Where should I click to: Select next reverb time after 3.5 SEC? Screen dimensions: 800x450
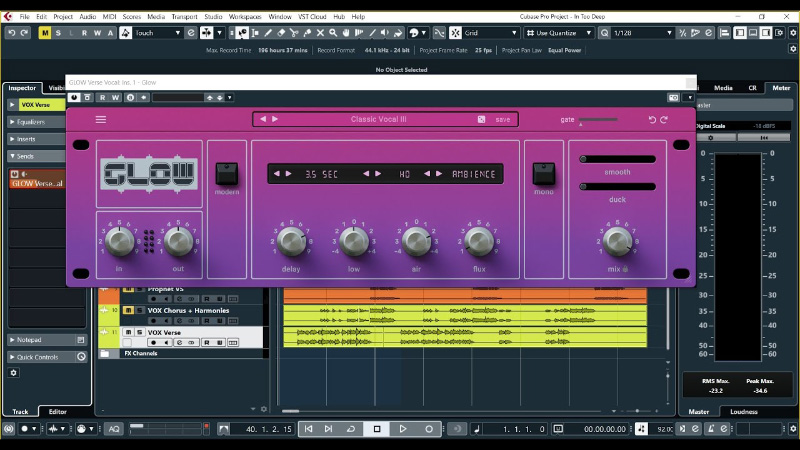[289, 174]
